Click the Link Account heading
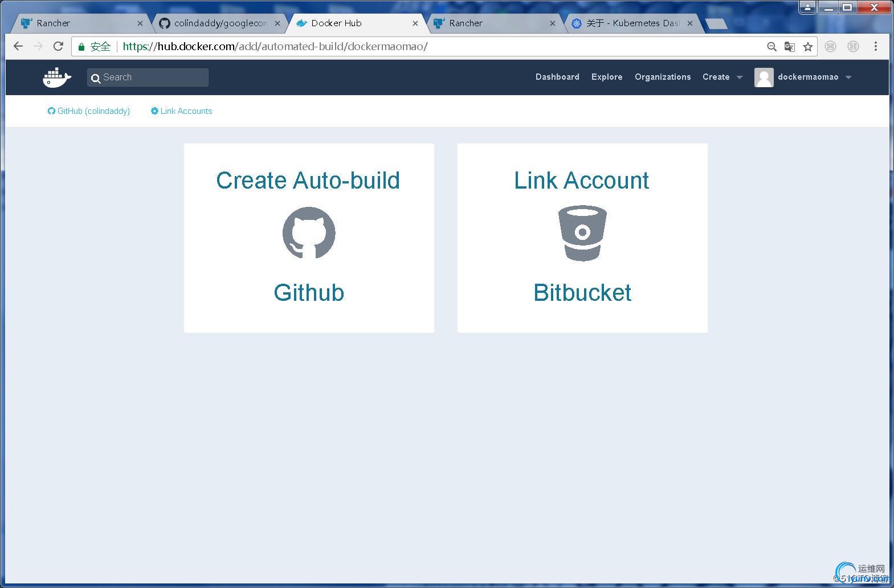 point(582,180)
